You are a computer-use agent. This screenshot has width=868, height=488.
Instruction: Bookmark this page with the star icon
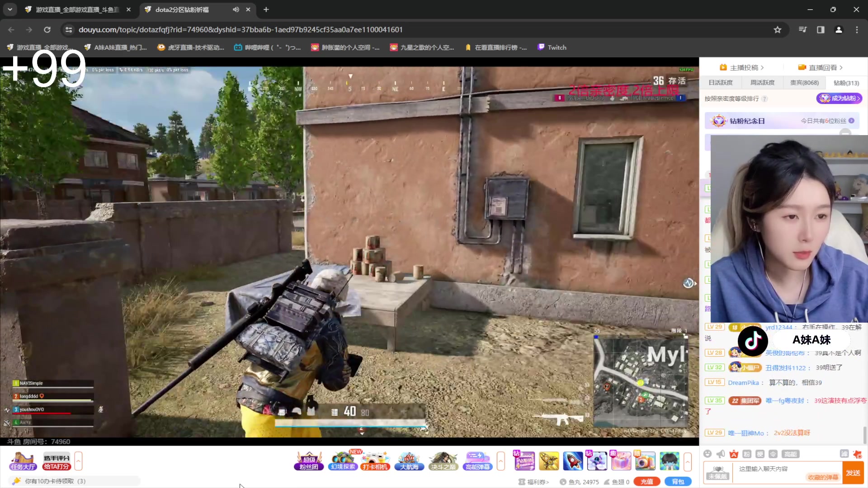click(x=778, y=30)
